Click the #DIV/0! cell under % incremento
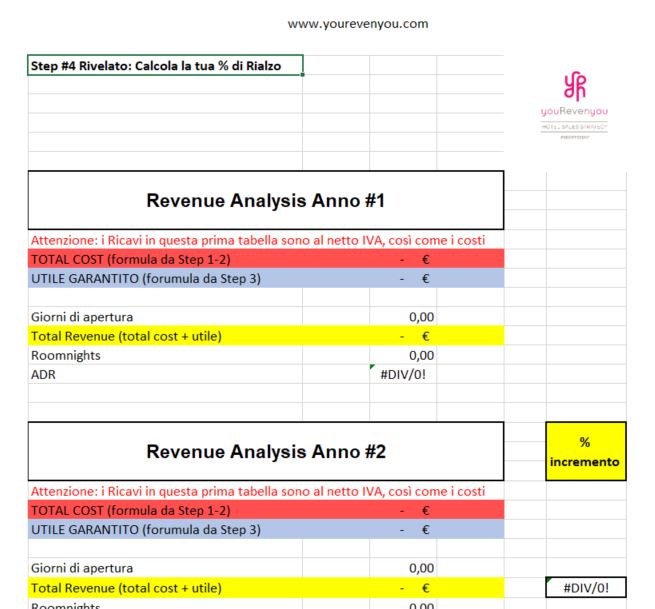Screen dimensions: 655x609 586,588
